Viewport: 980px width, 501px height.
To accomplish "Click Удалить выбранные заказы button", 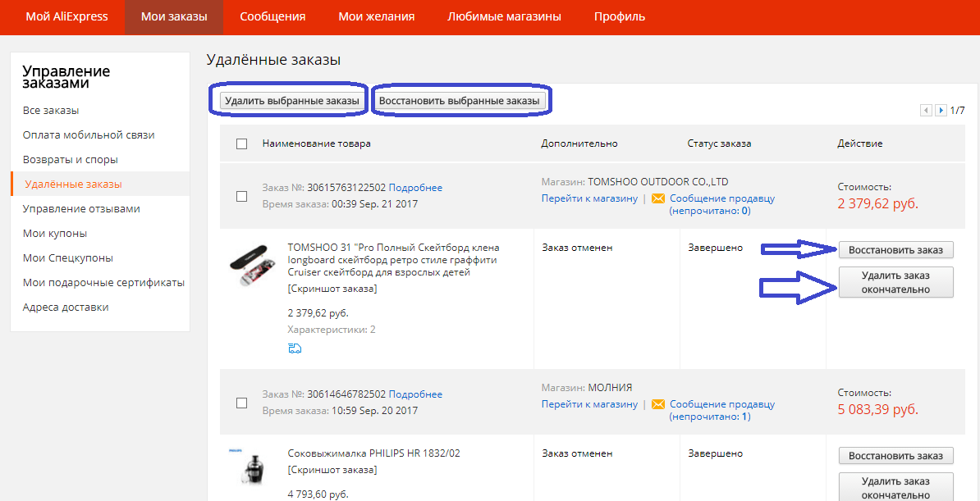I will click(x=291, y=101).
